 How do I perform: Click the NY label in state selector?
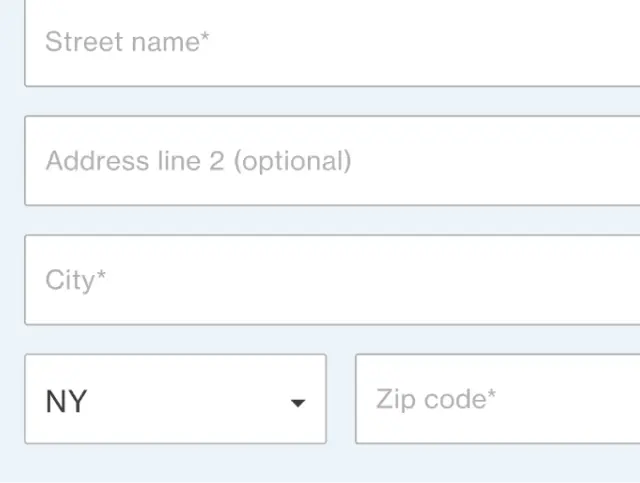pyautogui.click(x=66, y=402)
